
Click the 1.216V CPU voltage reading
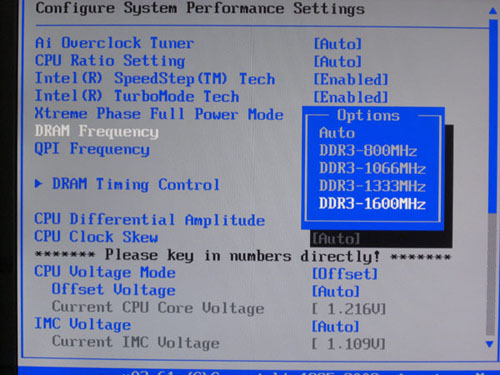point(349,309)
